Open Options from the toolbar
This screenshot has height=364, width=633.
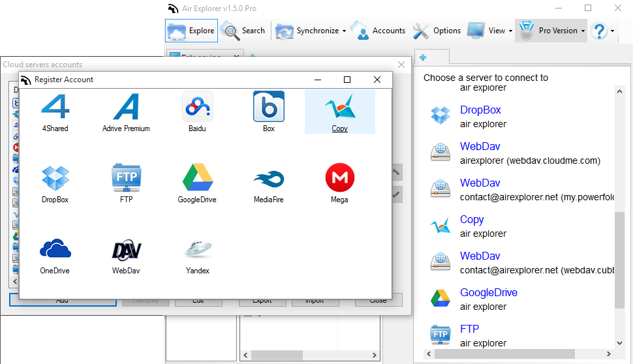click(x=437, y=31)
